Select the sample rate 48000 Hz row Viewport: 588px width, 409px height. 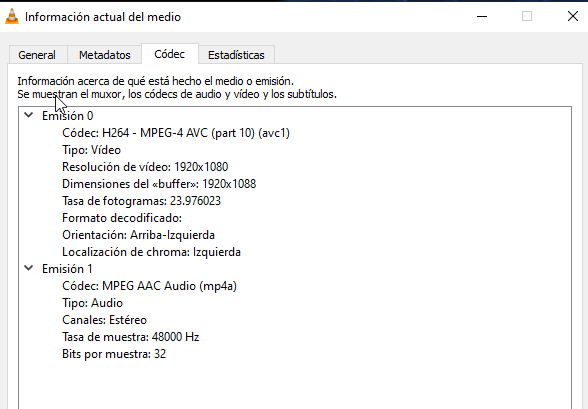(130, 337)
